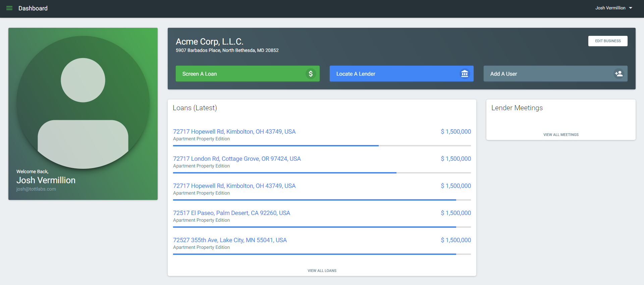Click the Lender Meetings heading
The height and width of the screenshot is (285, 644).
coord(517,108)
